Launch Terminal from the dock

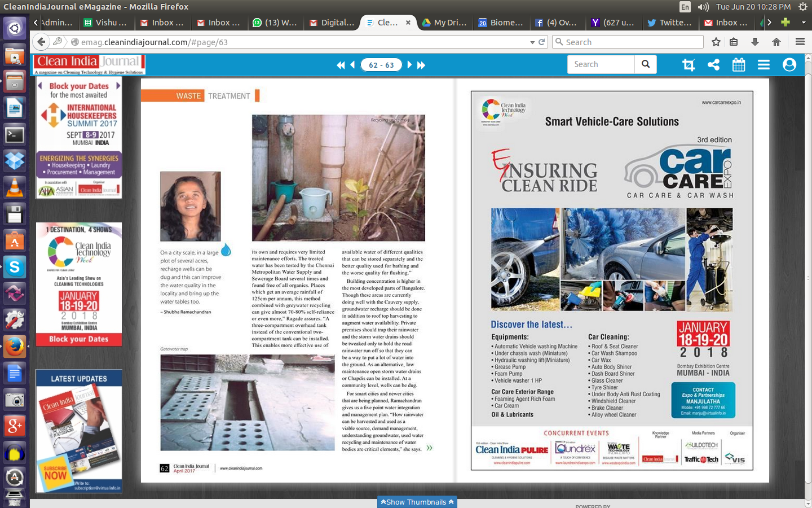pyautogui.click(x=15, y=135)
